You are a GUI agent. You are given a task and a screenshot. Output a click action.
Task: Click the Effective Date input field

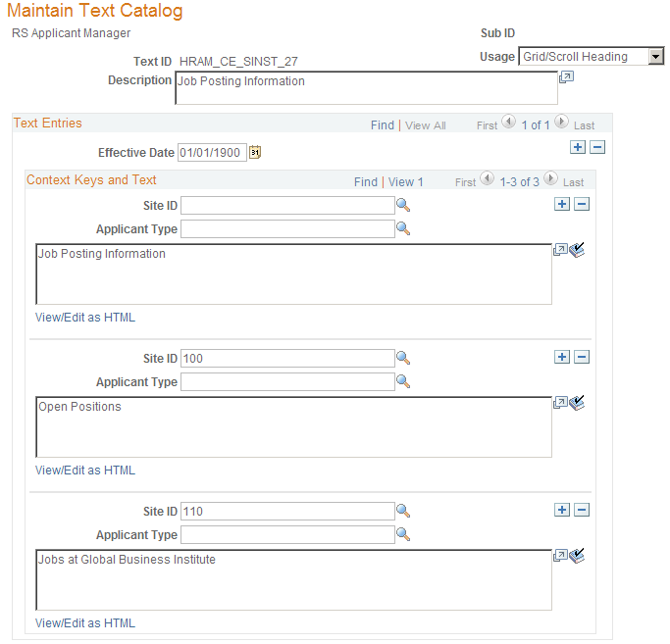tap(212, 153)
